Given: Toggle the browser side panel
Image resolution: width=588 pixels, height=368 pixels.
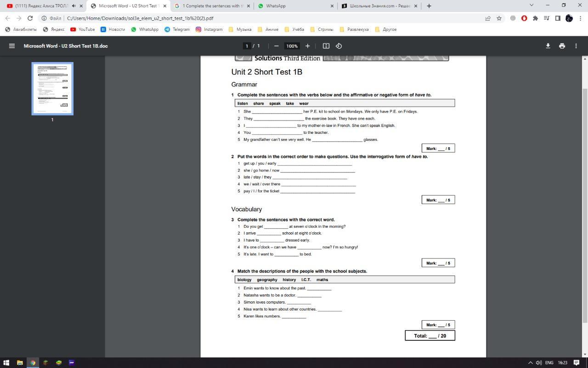Looking at the screenshot, I should click(558, 18).
